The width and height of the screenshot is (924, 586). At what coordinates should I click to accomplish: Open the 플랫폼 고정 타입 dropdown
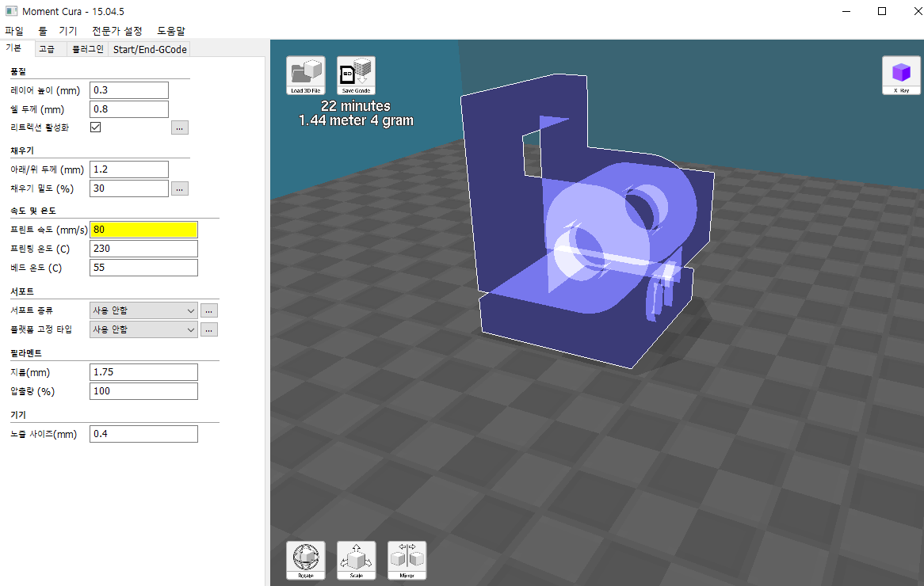click(x=143, y=329)
